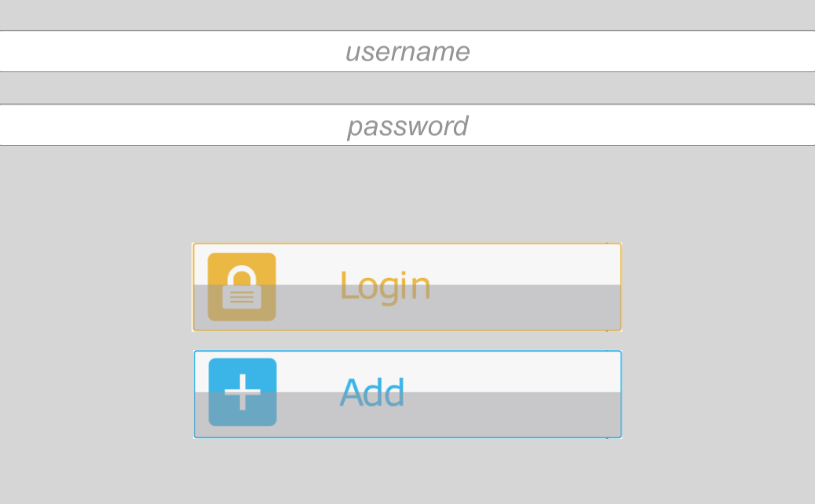Tap the lock symbol beside Login
The width and height of the screenshot is (815, 504).
coord(242,287)
